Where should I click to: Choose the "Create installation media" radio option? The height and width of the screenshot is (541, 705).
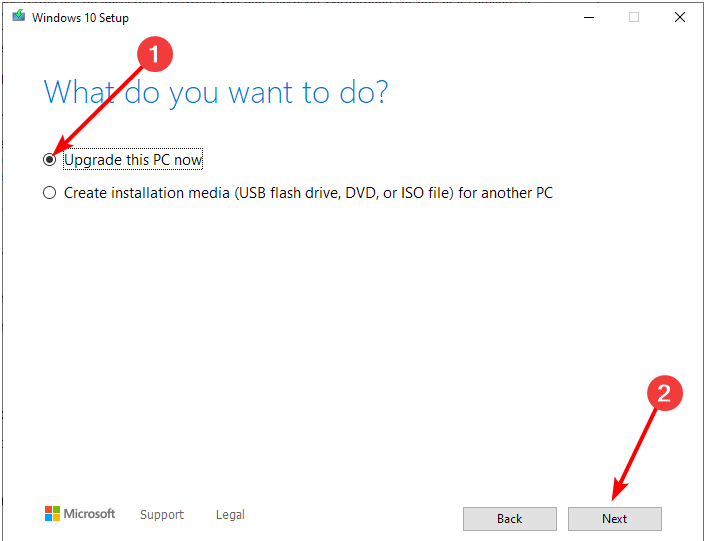pyautogui.click(x=49, y=193)
